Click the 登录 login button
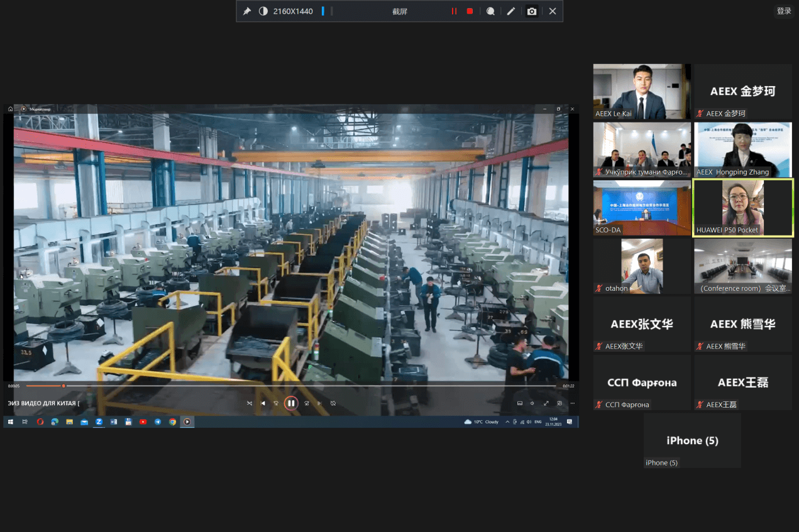This screenshot has width=799, height=532. click(x=784, y=11)
